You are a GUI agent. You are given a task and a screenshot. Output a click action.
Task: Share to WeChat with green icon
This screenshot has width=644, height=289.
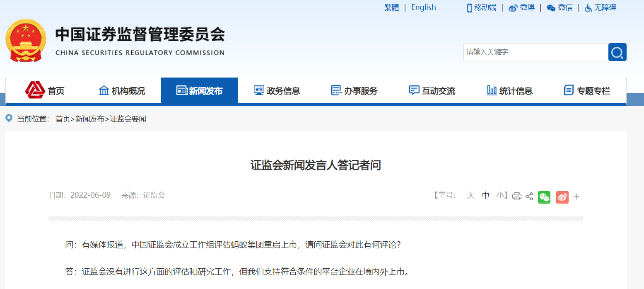click(x=544, y=197)
